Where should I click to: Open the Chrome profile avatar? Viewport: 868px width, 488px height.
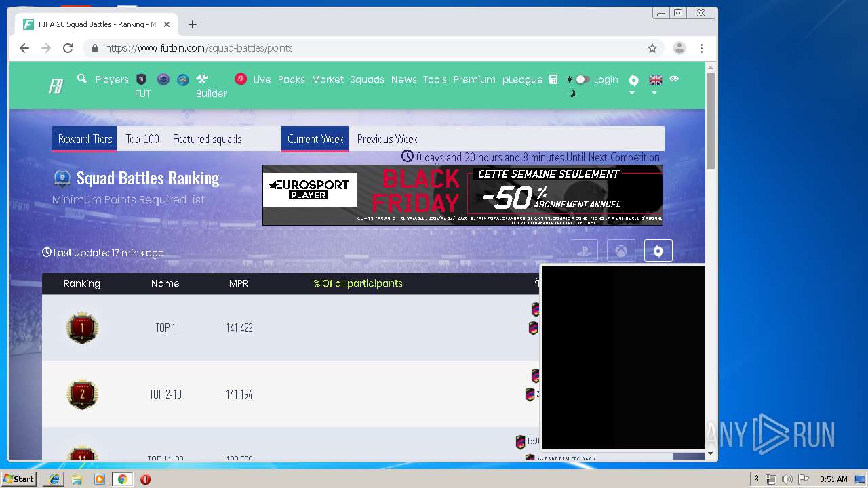tap(679, 48)
